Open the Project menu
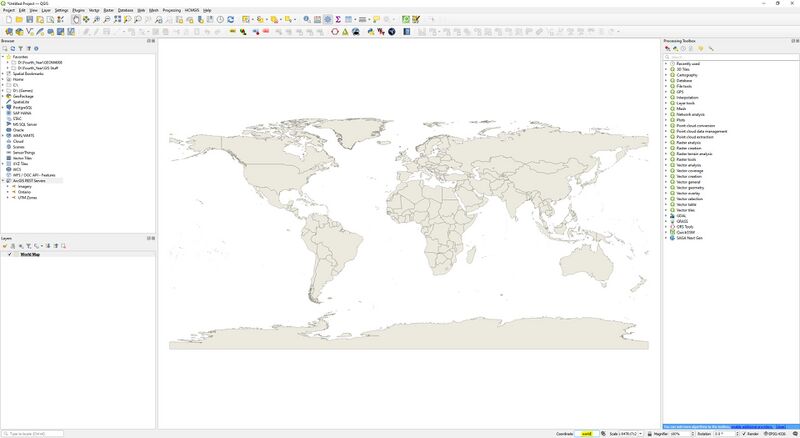This screenshot has width=800, height=438. pyautogui.click(x=9, y=10)
